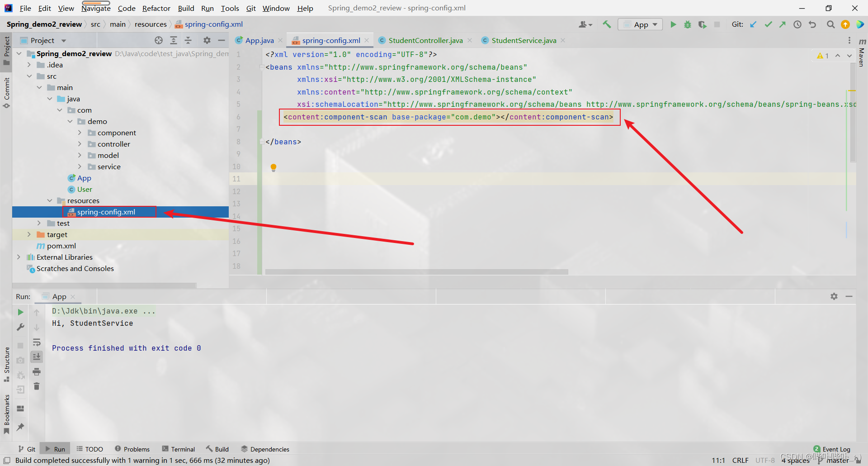Click the stop button in top toolbar
Image resolution: width=868 pixels, height=466 pixels.
717,24
